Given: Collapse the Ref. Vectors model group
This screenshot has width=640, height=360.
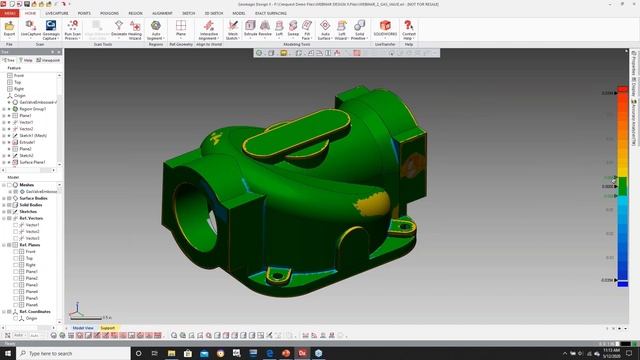Looking at the screenshot, I should click(x=4, y=218).
